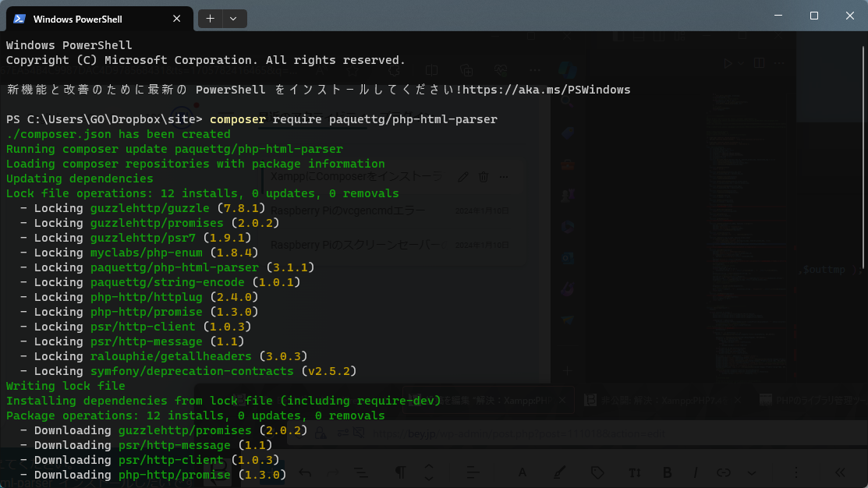Click 'psr/http-client' in the Downloading line
The width and height of the screenshot is (868, 488).
click(x=171, y=461)
